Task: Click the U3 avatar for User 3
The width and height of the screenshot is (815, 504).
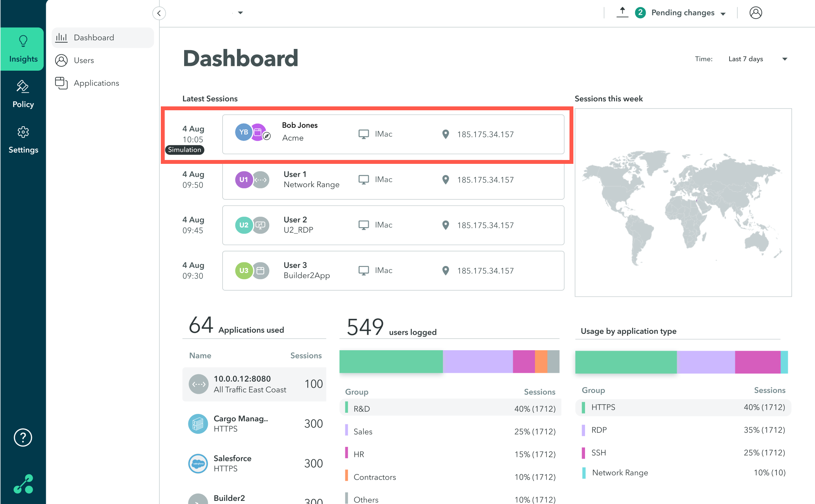Action: [244, 271]
